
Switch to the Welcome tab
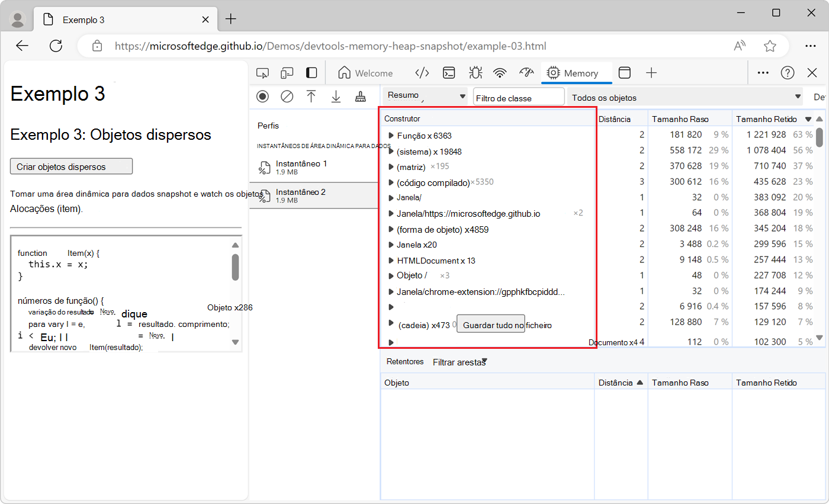(x=365, y=73)
